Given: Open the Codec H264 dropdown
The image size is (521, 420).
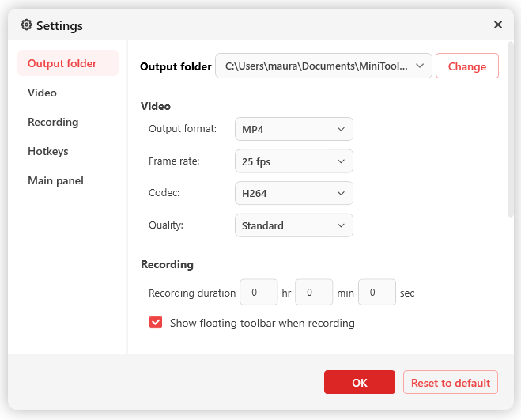Looking at the screenshot, I should [294, 193].
